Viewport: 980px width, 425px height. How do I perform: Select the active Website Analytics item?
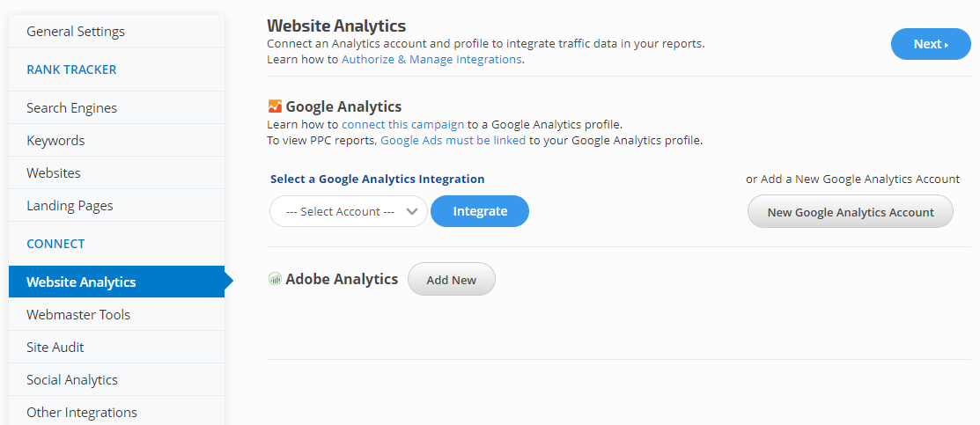[81, 282]
